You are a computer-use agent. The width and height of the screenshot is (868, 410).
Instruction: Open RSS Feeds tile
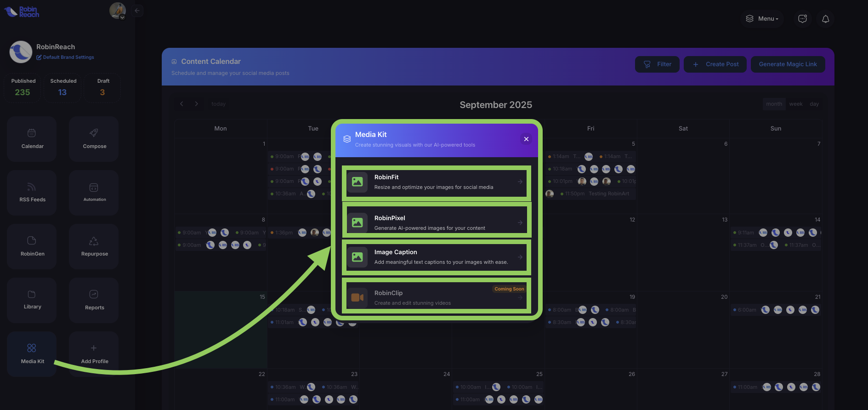click(x=32, y=193)
